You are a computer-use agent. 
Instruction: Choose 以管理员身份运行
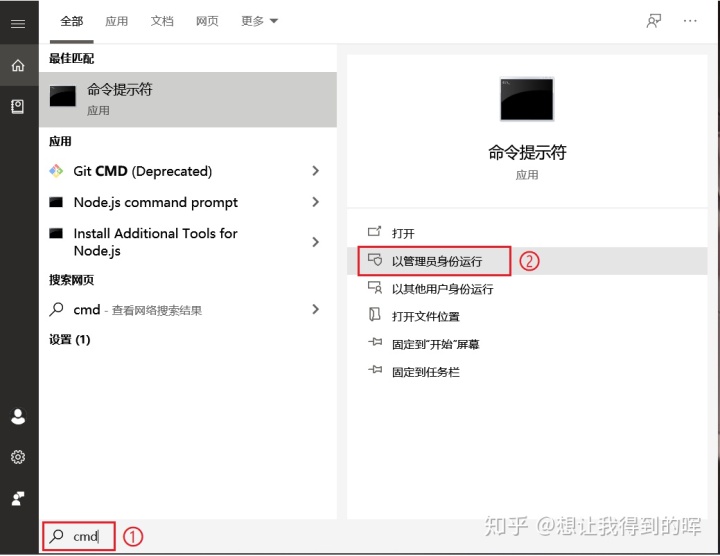tap(437, 261)
